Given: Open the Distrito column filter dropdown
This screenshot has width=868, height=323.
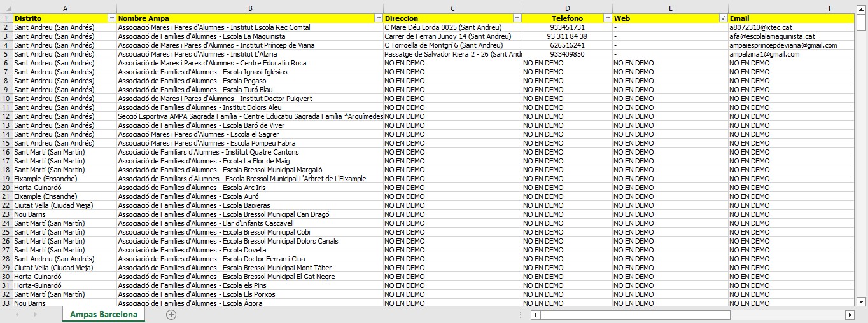Looking at the screenshot, I should 112,18.
